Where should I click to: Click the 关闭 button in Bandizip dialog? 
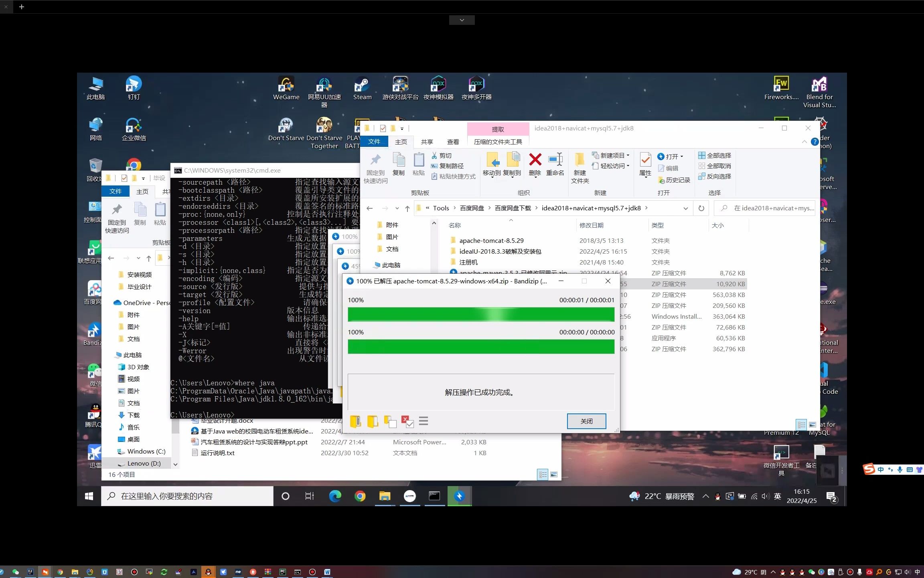coord(586,421)
